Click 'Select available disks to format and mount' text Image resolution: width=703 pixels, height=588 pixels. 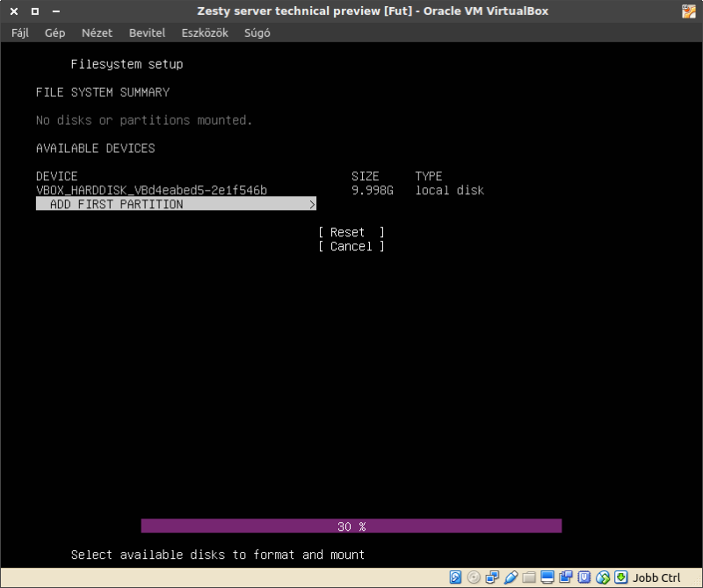click(217, 555)
